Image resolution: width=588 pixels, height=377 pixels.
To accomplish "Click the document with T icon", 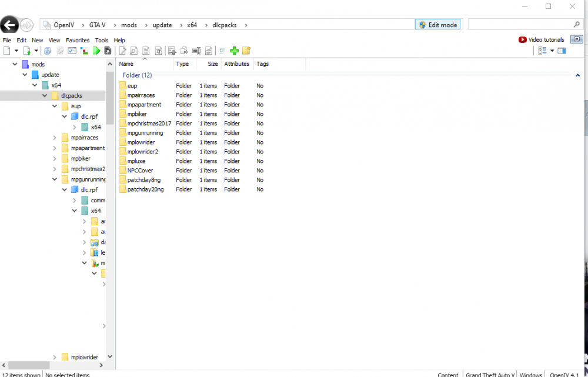I will pos(158,51).
